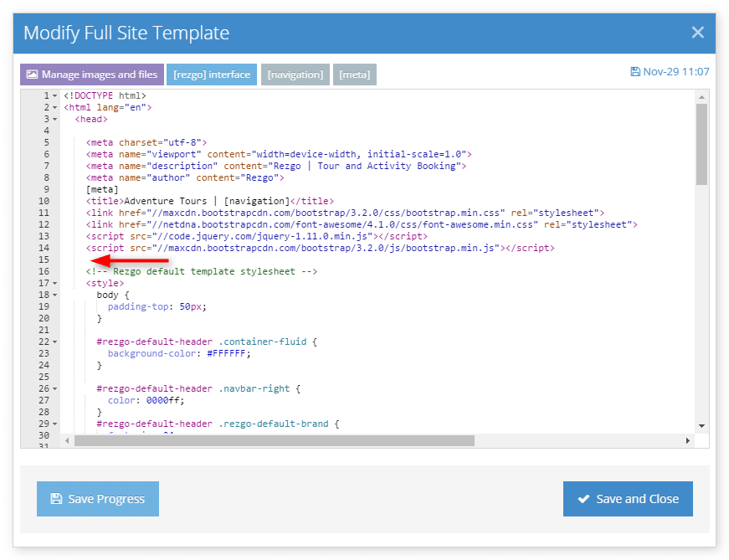Image resolution: width=729 pixels, height=560 pixels.
Task: Collapse the style tag fold on line 17
Action: click(55, 283)
